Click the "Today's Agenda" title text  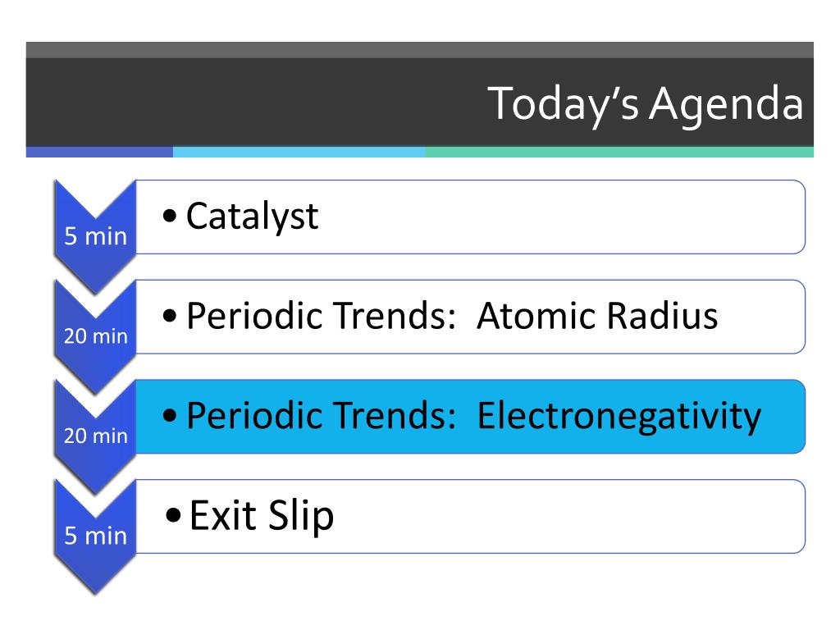[645, 103]
